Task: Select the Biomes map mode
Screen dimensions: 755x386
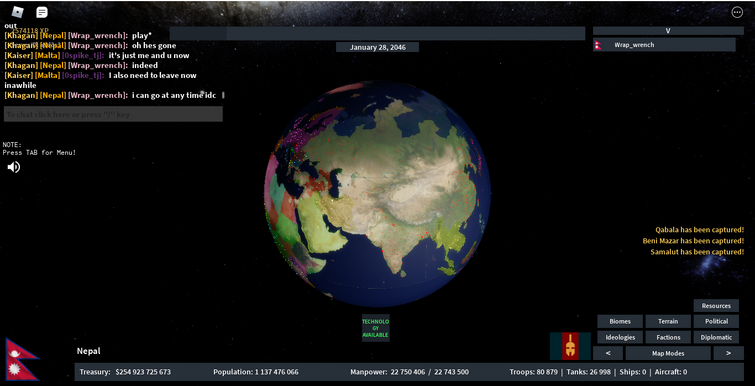Action: click(x=620, y=322)
